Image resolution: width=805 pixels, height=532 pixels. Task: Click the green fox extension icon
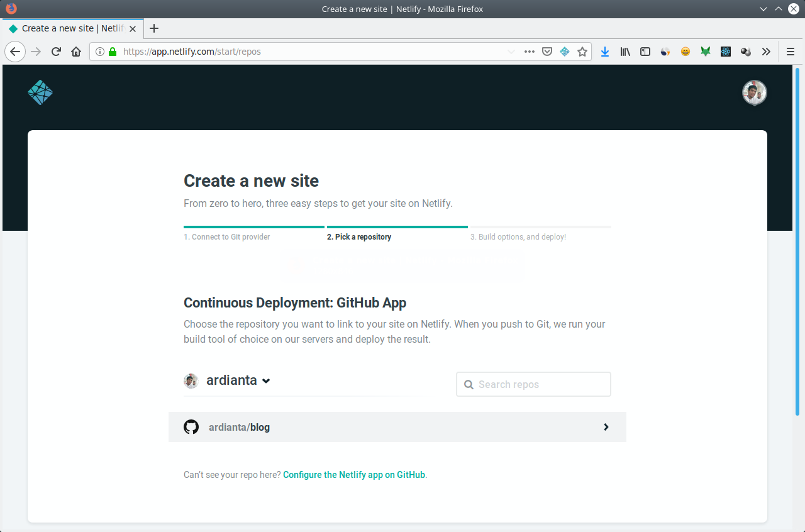point(706,51)
